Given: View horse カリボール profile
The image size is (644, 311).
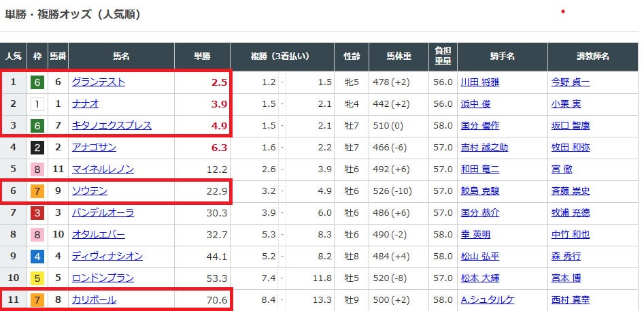Looking at the screenshot, I should click(94, 300).
